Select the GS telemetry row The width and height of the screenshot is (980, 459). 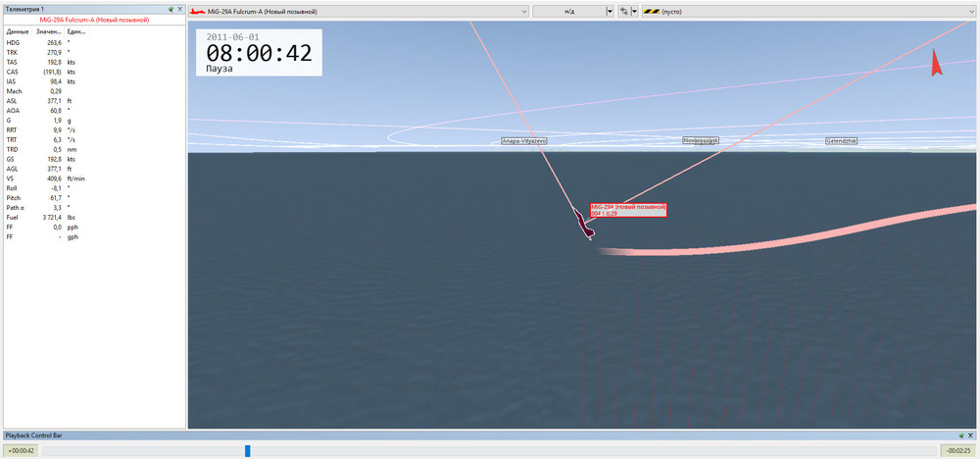click(94, 160)
